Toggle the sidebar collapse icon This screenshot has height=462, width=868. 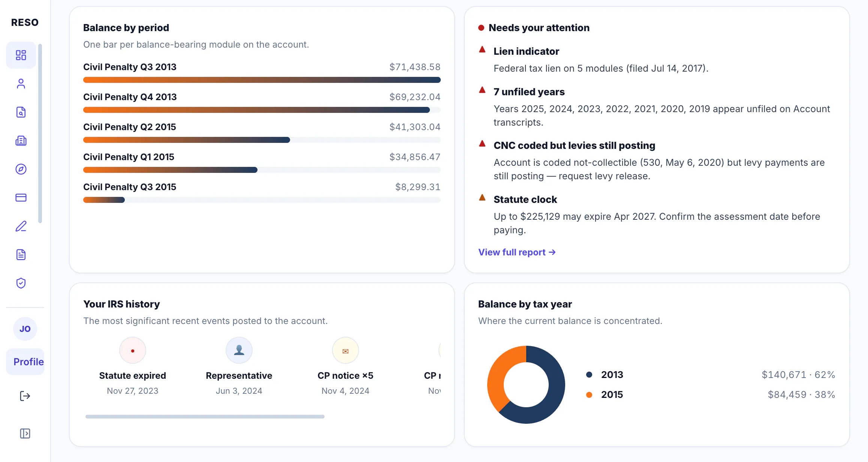25,433
